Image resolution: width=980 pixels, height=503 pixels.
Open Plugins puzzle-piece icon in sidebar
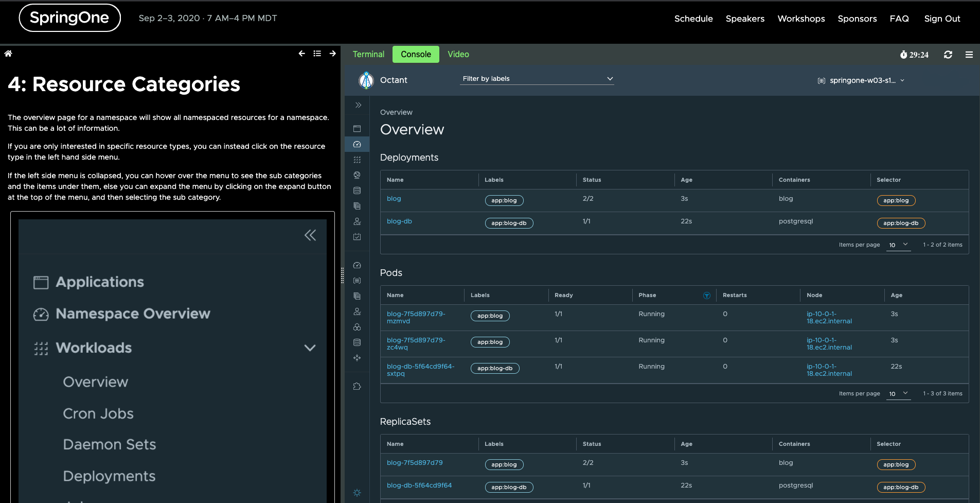click(x=357, y=386)
